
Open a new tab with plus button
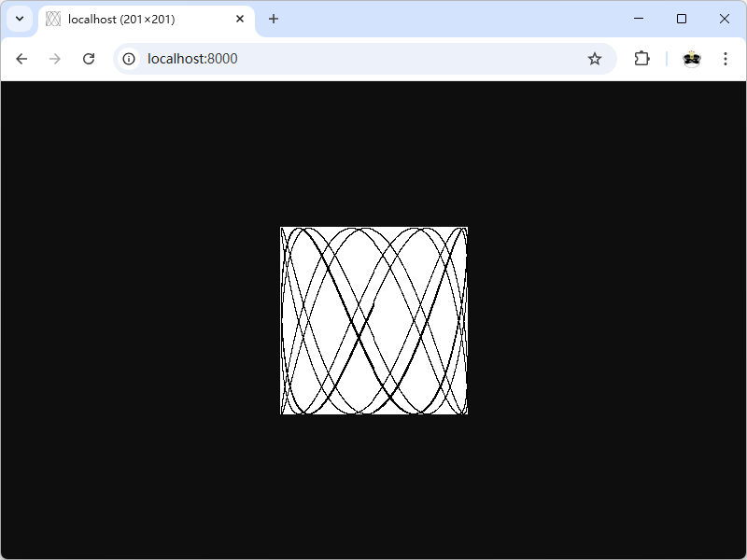(x=274, y=19)
